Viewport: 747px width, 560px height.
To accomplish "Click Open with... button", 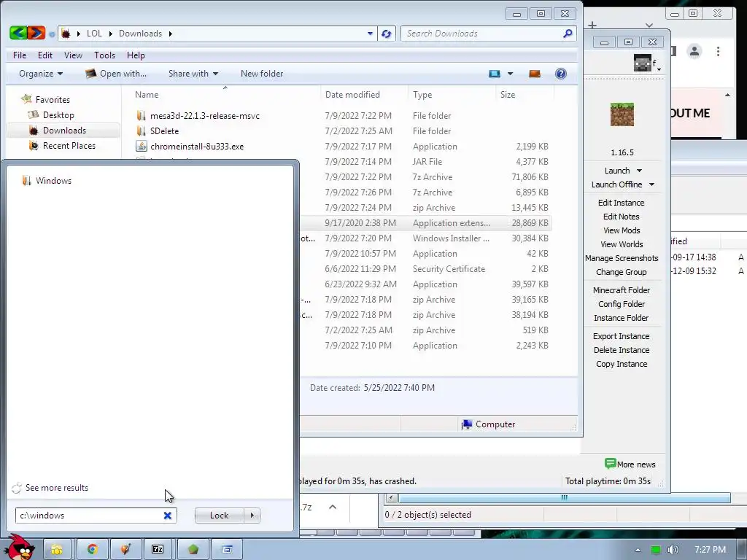I will point(116,74).
